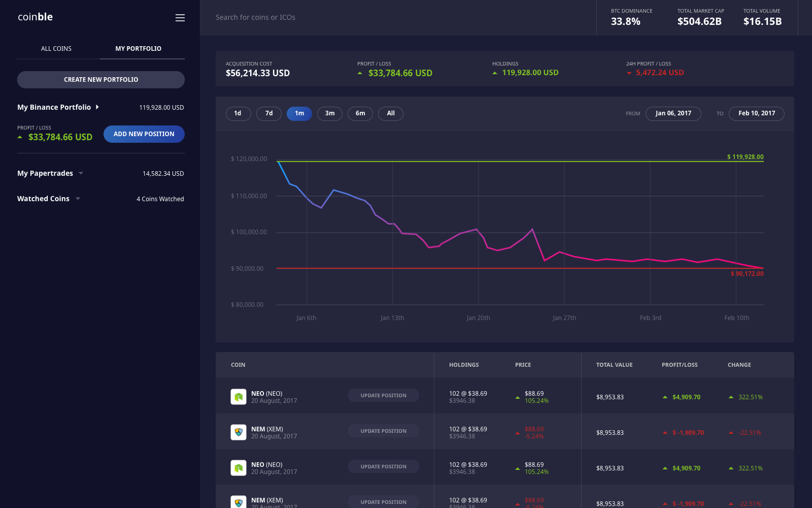Sort by the COIN column header
The height and width of the screenshot is (508, 812).
coord(238,365)
